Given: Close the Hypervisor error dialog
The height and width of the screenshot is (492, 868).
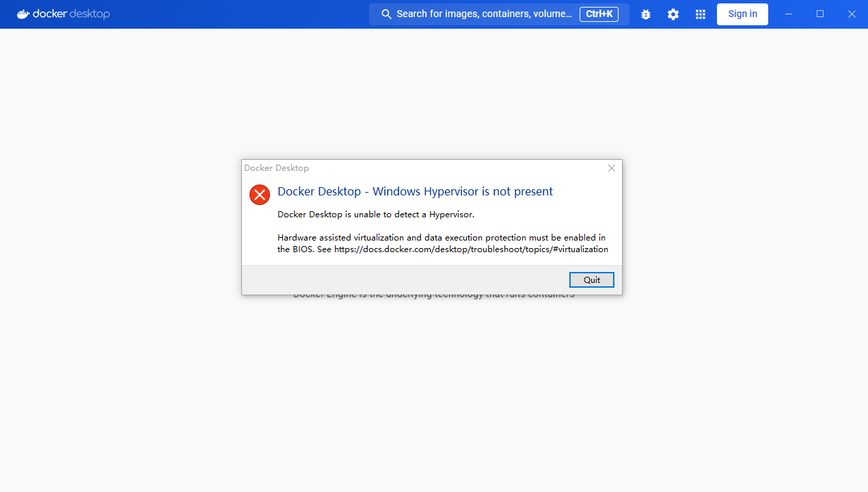Looking at the screenshot, I should pos(612,168).
